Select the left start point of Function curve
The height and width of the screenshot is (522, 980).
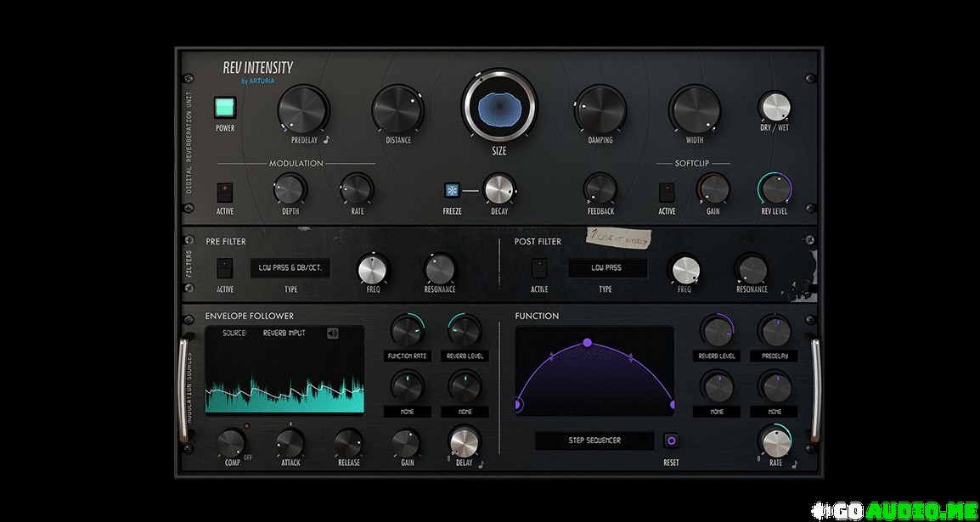point(517,405)
